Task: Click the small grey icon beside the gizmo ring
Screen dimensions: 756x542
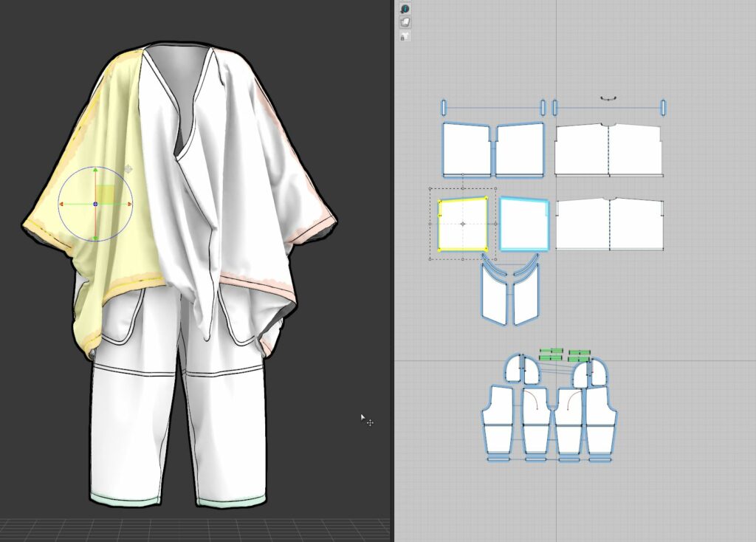Action: tap(128, 169)
